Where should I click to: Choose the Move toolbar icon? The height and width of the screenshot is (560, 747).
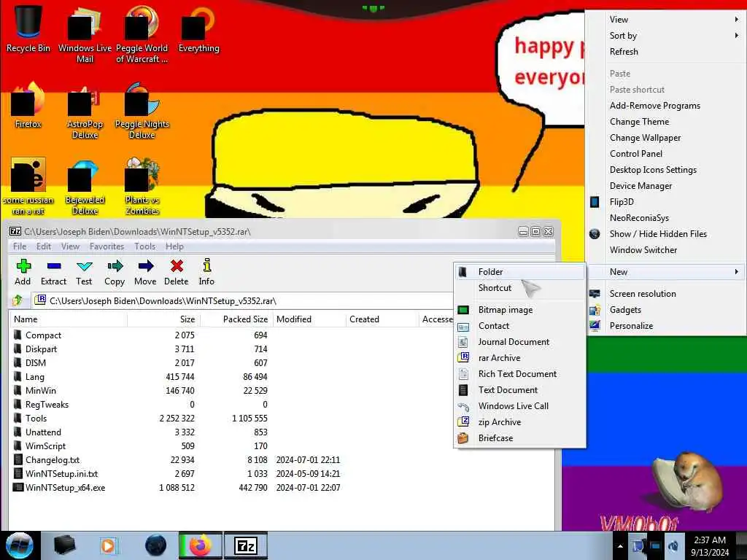pyautogui.click(x=145, y=272)
